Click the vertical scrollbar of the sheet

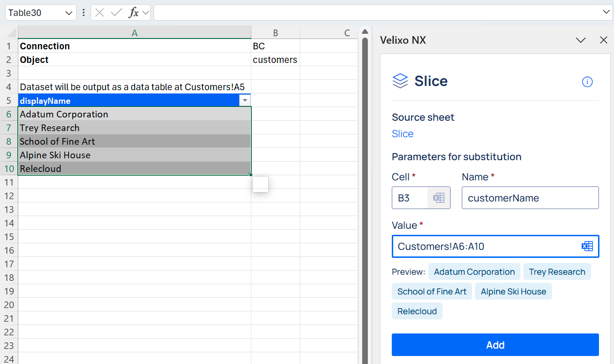tap(364, 188)
